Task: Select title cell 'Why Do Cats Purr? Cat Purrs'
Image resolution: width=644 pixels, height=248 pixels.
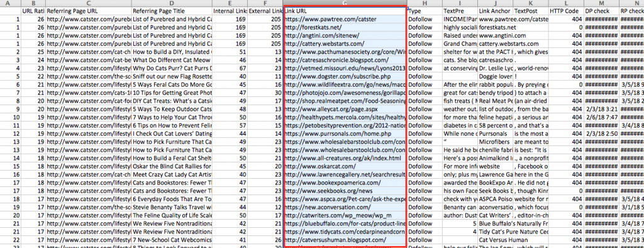Action: 172,68
